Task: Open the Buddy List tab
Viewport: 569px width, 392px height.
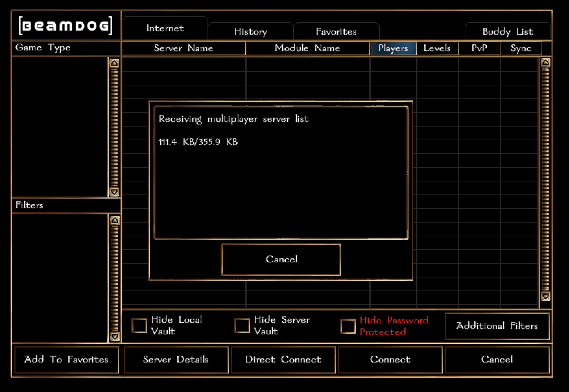Action: tap(508, 32)
